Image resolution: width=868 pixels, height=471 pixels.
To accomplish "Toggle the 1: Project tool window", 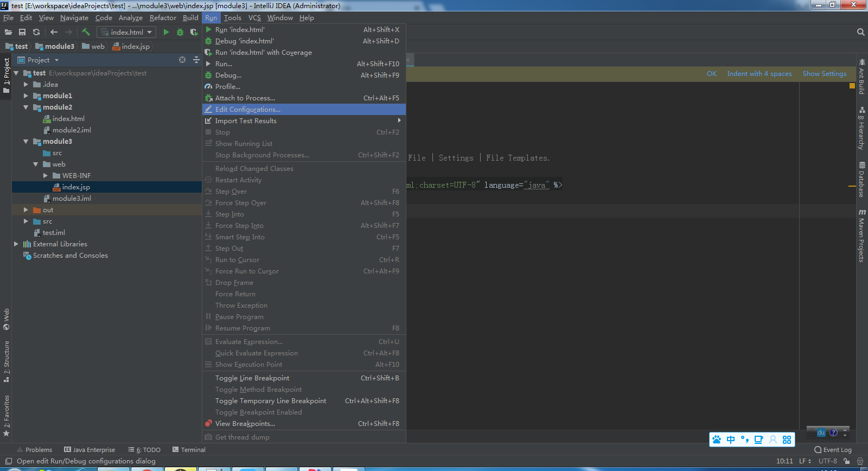I will (7, 75).
